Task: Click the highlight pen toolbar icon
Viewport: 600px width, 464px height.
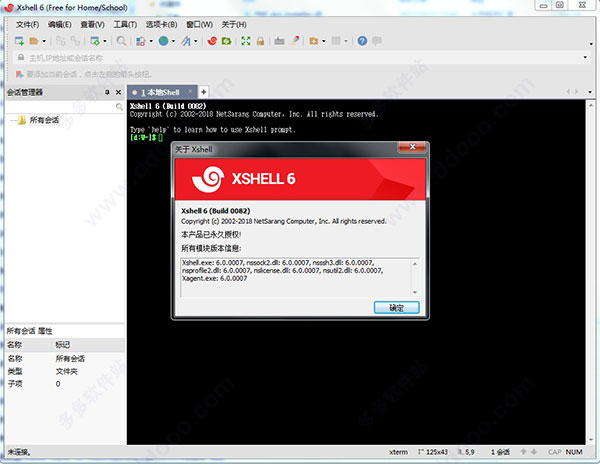Action: pyautogui.click(x=294, y=41)
